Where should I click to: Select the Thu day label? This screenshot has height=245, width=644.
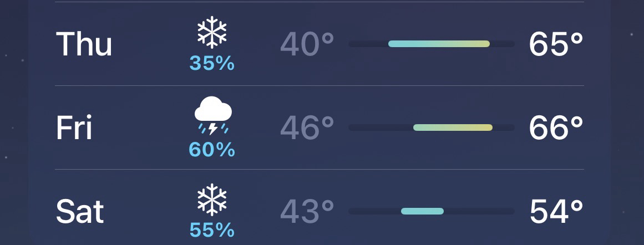84,44
